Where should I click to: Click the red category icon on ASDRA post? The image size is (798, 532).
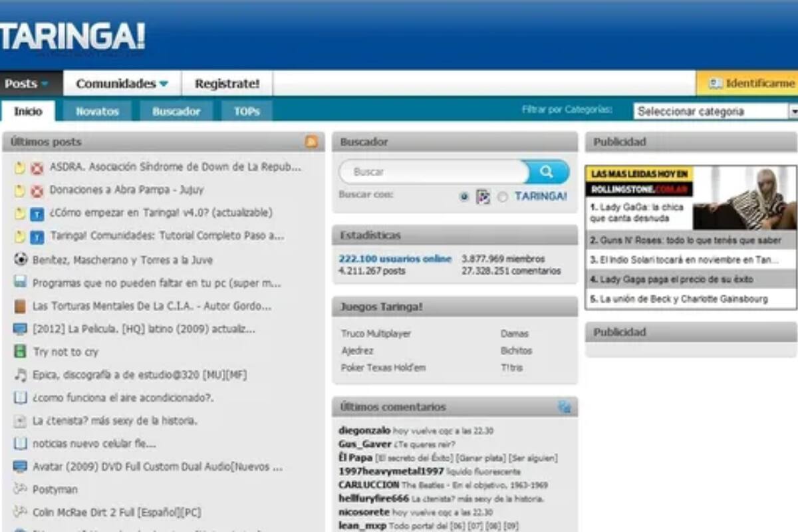point(37,168)
